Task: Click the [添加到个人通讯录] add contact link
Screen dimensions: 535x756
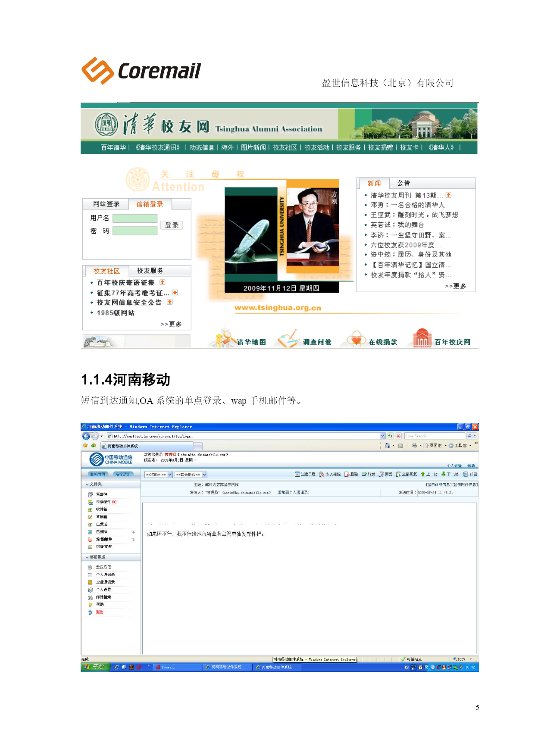Action: coord(293,493)
